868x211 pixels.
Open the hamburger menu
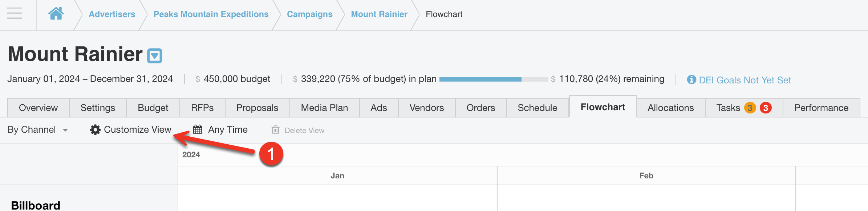15,13
